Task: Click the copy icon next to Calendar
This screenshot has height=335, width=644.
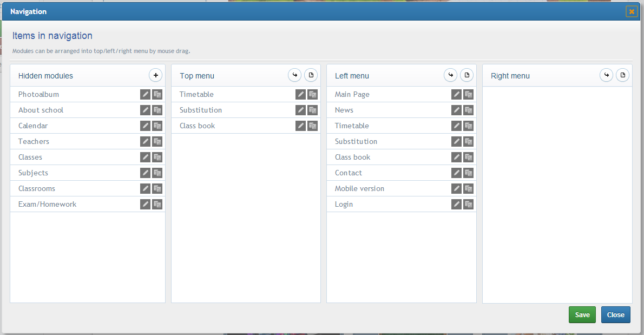Action: coord(157,126)
